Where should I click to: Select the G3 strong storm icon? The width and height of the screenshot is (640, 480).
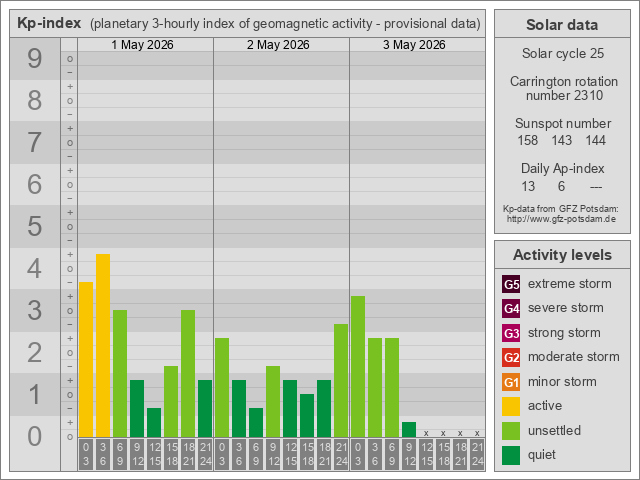[511, 333]
